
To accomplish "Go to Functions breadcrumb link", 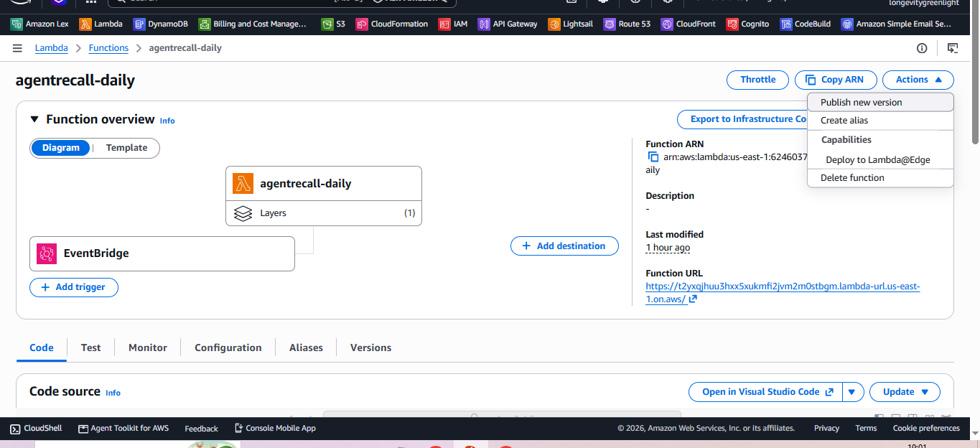I will point(108,48).
